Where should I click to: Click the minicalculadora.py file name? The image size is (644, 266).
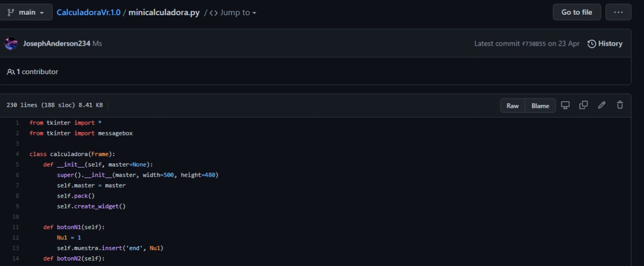pyautogui.click(x=165, y=12)
